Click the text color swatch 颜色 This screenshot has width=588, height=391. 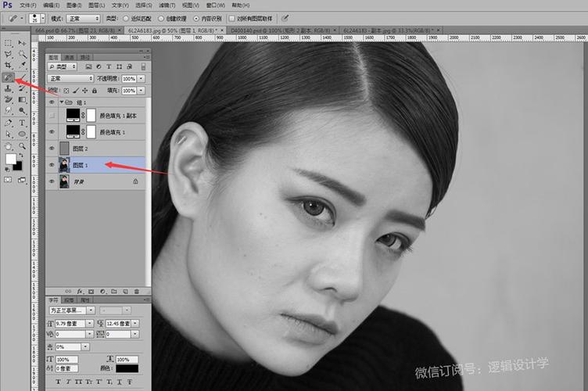[127, 368]
